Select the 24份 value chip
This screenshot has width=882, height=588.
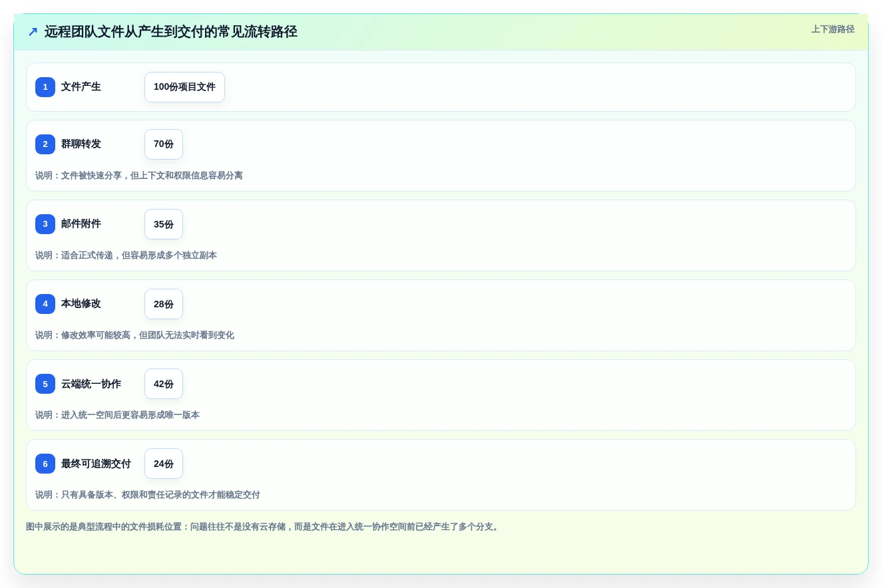click(x=164, y=464)
